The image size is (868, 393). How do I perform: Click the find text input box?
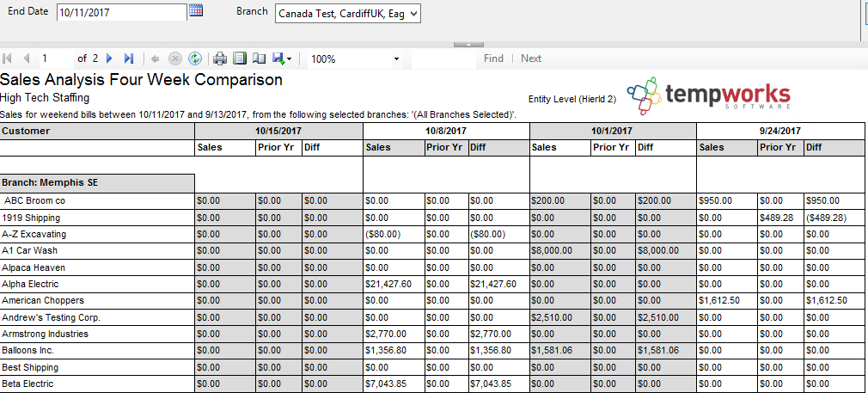443,58
